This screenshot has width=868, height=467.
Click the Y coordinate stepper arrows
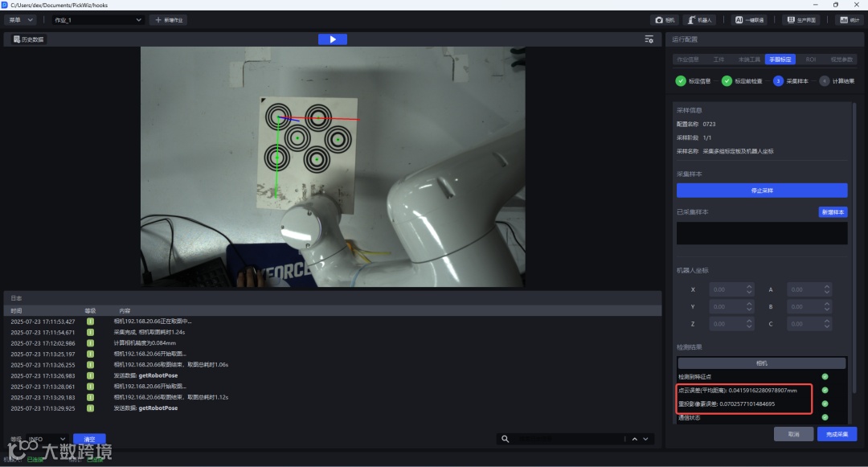(x=749, y=306)
